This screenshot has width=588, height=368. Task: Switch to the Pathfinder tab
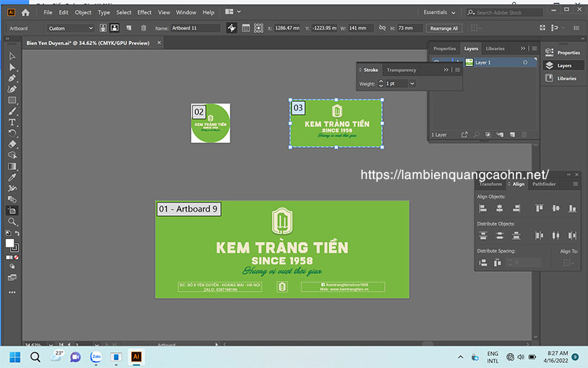[544, 184]
